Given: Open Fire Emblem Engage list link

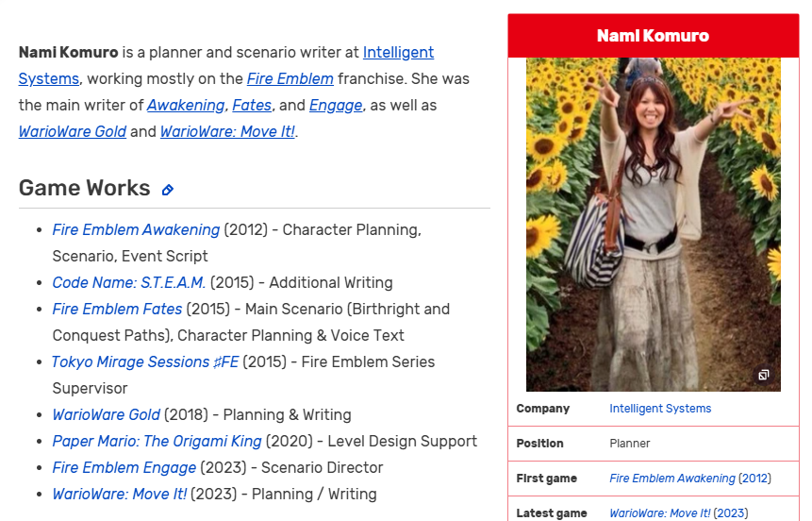Looking at the screenshot, I should pos(124,467).
